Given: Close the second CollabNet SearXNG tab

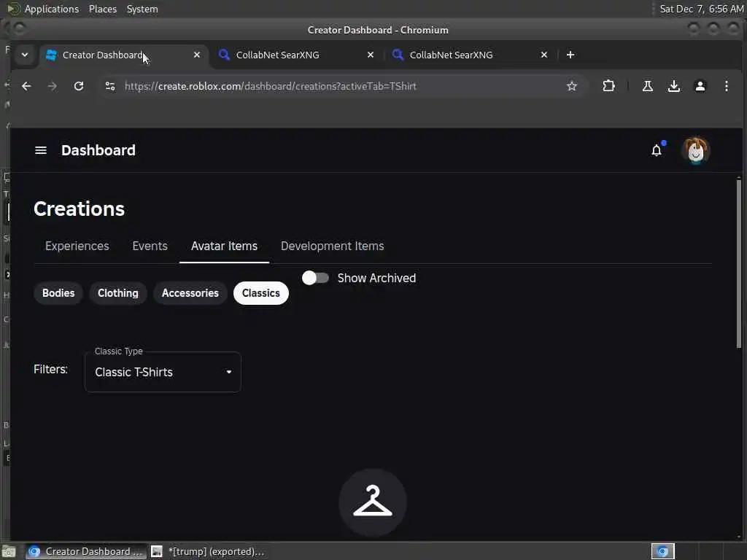Looking at the screenshot, I should tap(544, 55).
